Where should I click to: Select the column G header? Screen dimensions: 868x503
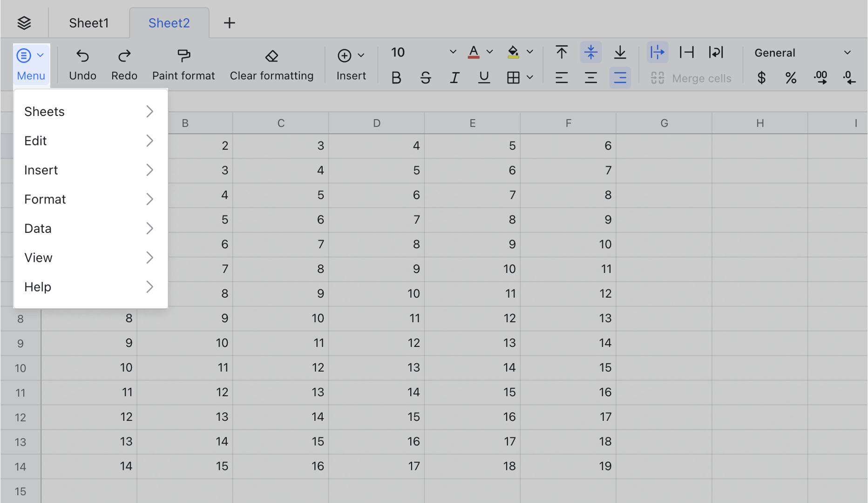click(x=664, y=123)
